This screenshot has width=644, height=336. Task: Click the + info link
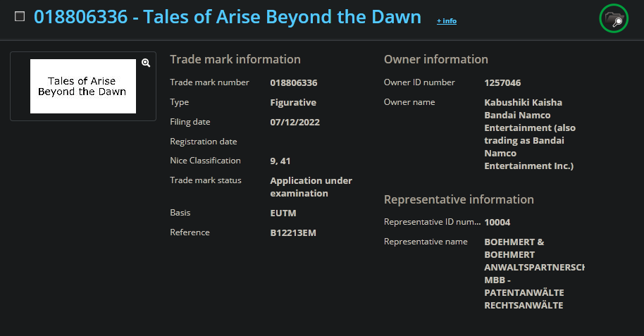(x=447, y=21)
